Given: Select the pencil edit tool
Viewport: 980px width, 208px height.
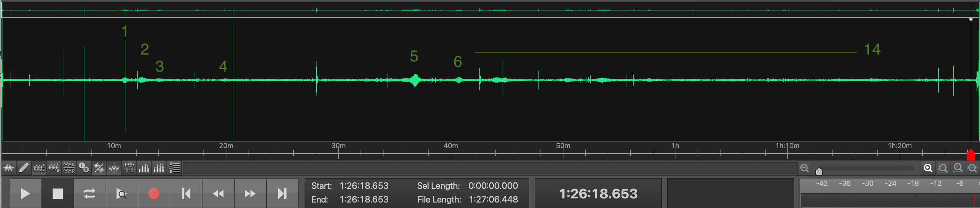Looking at the screenshot, I should tap(24, 168).
